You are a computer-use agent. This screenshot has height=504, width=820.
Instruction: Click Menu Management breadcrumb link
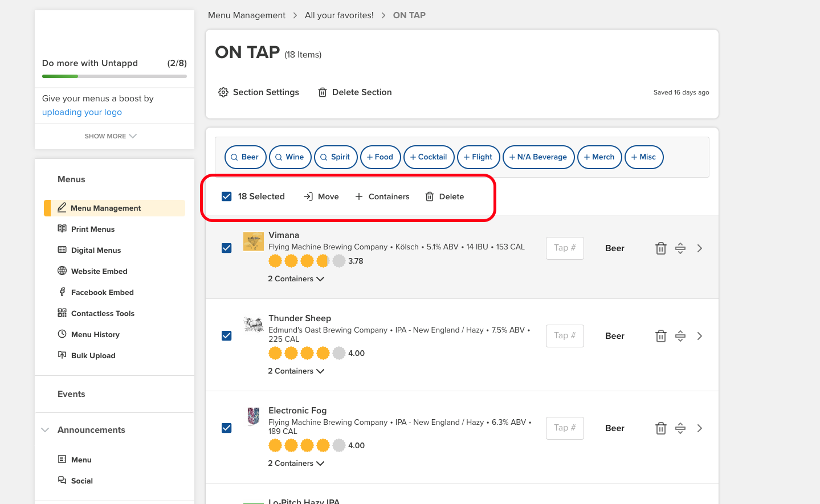[247, 15]
